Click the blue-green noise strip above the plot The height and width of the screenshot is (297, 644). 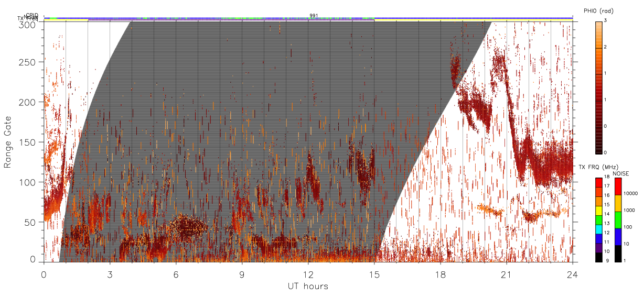[308, 18]
